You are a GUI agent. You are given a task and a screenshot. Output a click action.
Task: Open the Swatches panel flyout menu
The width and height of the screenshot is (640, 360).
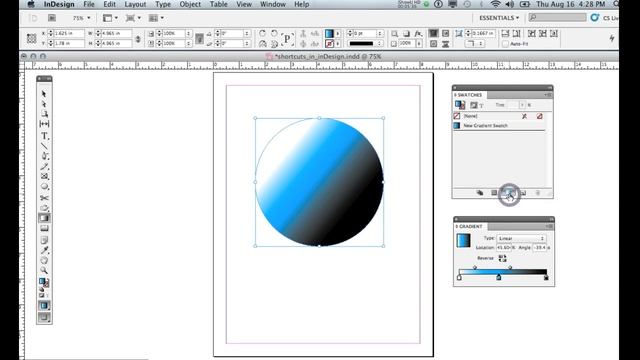(x=548, y=95)
